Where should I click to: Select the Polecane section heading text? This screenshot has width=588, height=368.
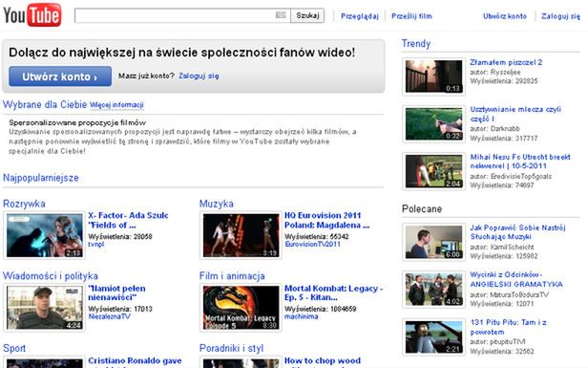pos(422,208)
